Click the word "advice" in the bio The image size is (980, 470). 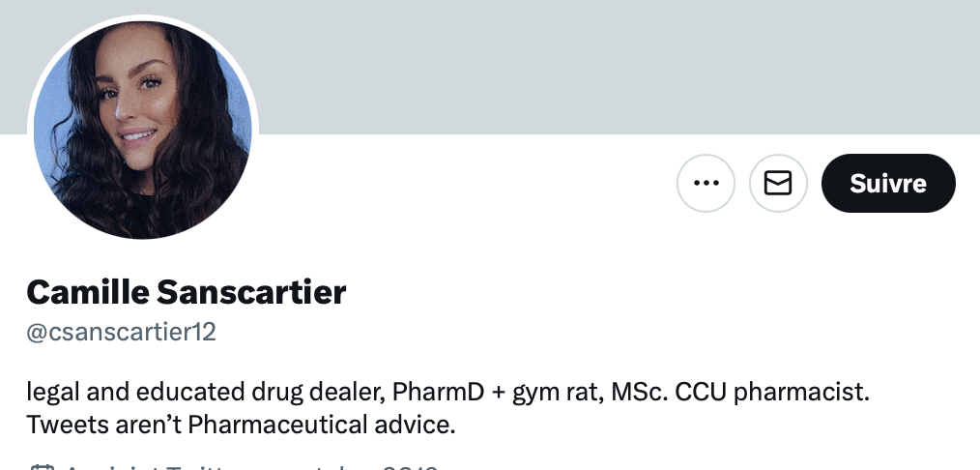coord(415,425)
